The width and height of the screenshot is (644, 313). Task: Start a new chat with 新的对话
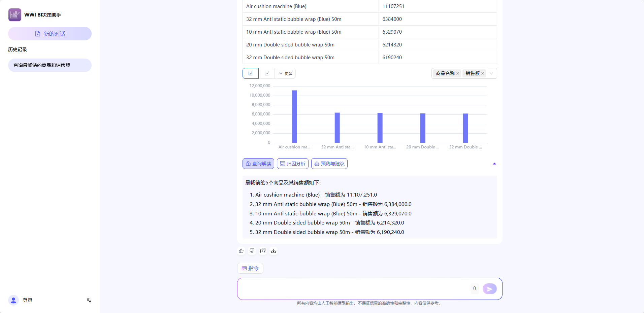click(50, 34)
